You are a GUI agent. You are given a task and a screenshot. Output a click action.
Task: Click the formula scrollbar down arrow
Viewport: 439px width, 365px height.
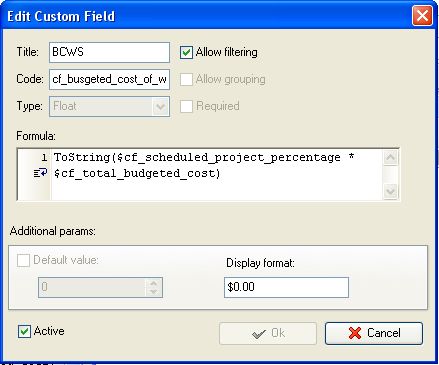click(390, 191)
